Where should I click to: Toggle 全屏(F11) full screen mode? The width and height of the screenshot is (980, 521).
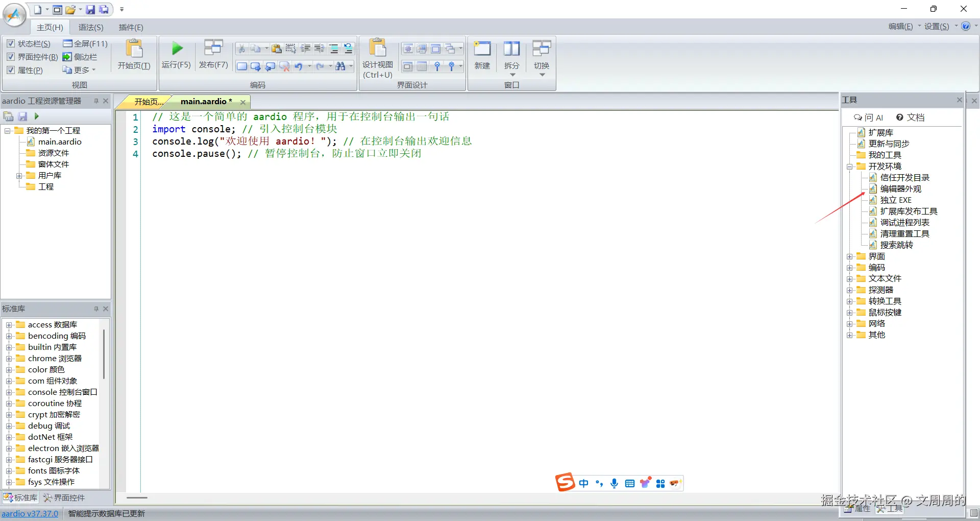tap(85, 43)
